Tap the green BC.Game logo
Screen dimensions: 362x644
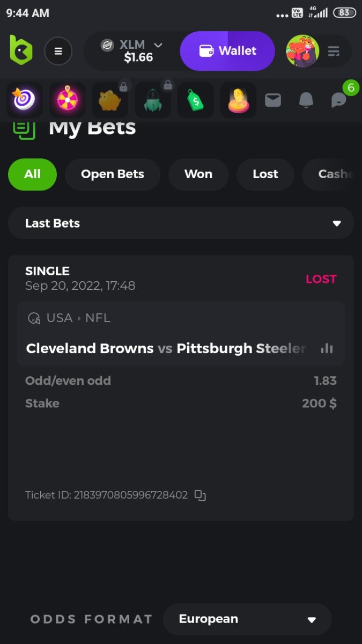[21, 50]
